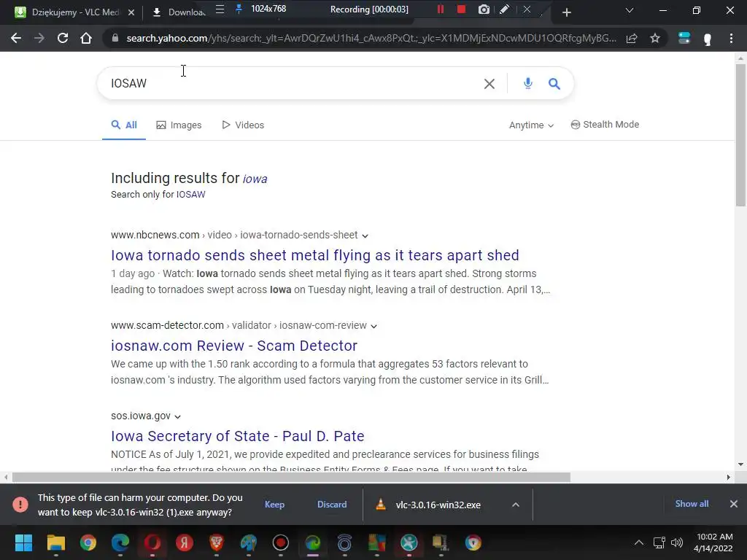Switch to Images results

pos(179,125)
